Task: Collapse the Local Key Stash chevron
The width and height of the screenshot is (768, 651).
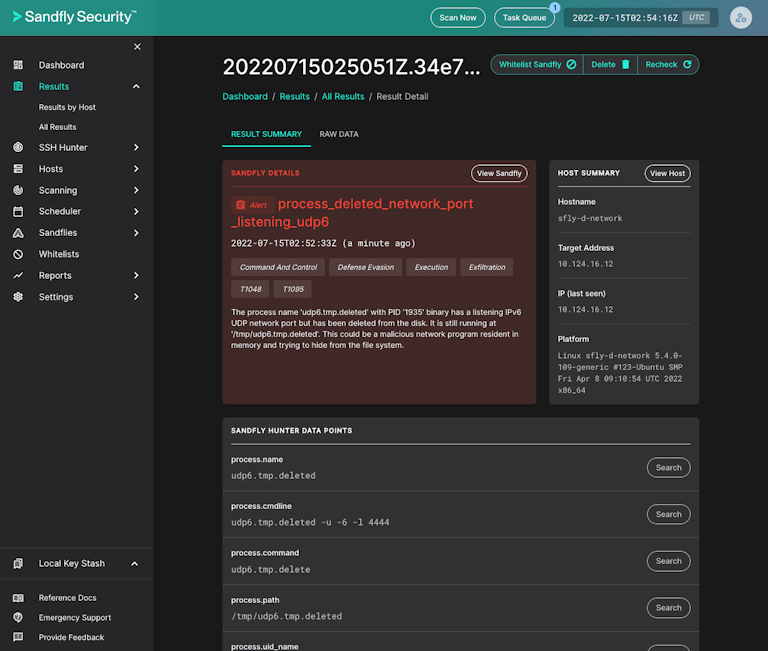Action: tap(134, 563)
